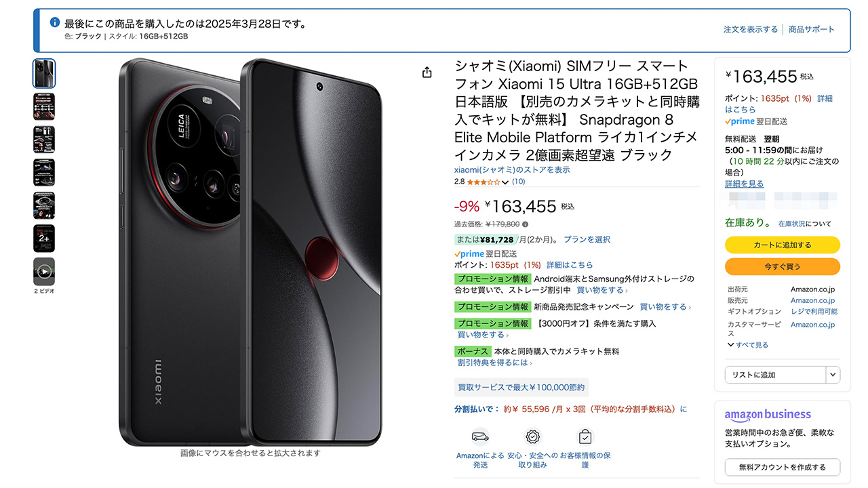This screenshot has width=868, height=488.
Task: Add item with カートに追加する button
Action: click(782, 245)
